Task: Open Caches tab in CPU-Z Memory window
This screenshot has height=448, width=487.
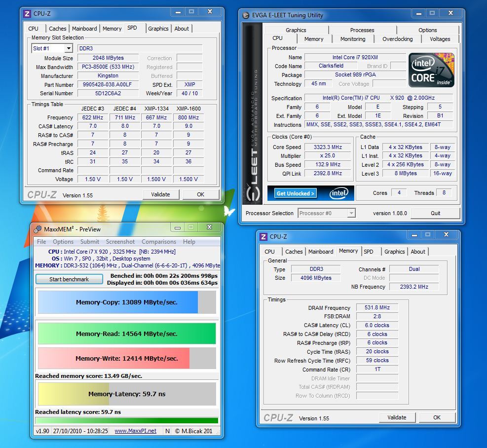Action: point(294,252)
